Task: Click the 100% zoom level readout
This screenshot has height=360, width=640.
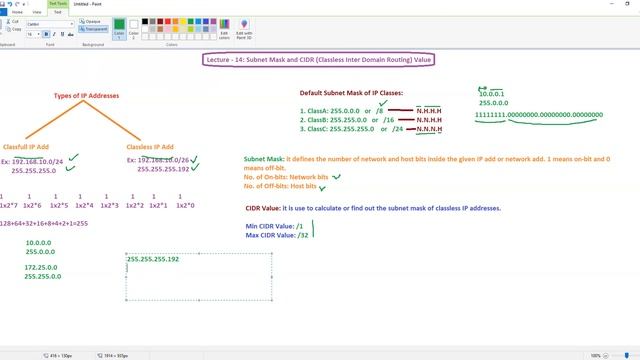Action: (x=596, y=356)
